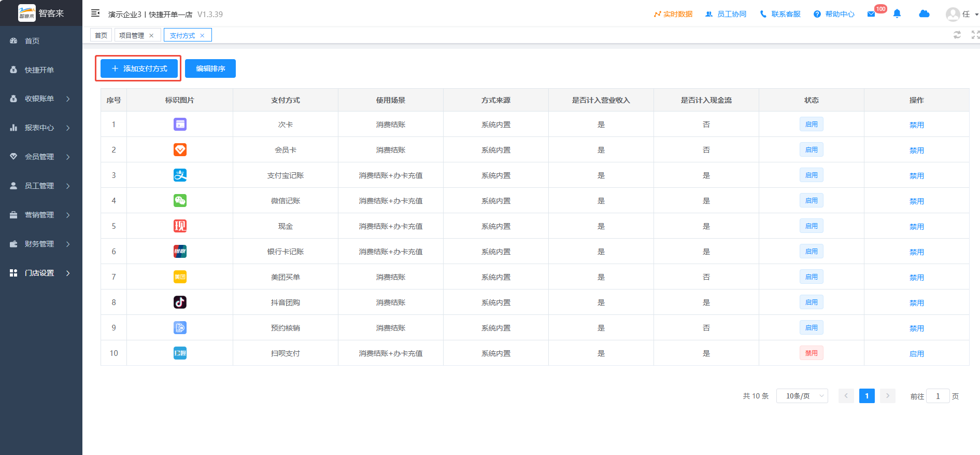Viewport: 980px width, 455px height.
Task: Expand the 报表中心 sidebar menu
Action: (x=41, y=128)
